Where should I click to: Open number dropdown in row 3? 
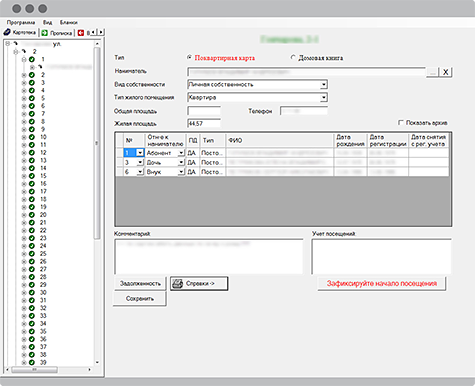[x=140, y=162]
